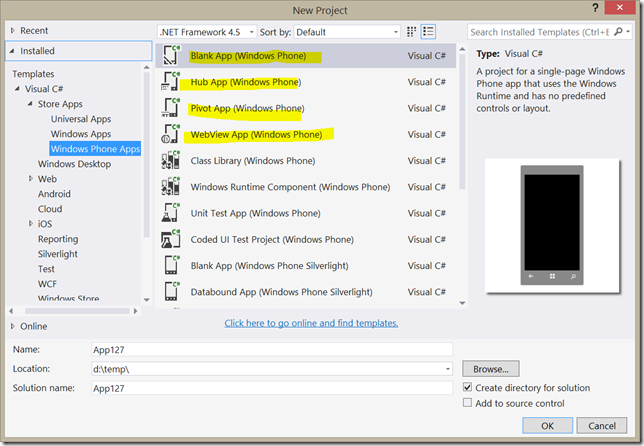644x446 pixels.
Task: Collapse the Store Apps tree node
Action: [30, 103]
